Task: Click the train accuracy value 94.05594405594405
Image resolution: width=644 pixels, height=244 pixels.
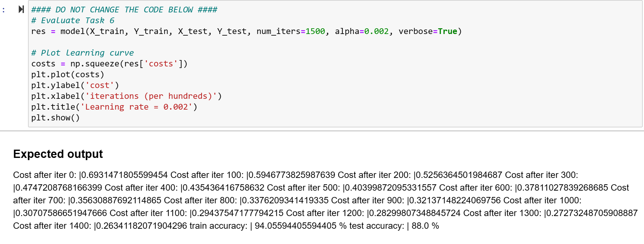Action: [296, 226]
